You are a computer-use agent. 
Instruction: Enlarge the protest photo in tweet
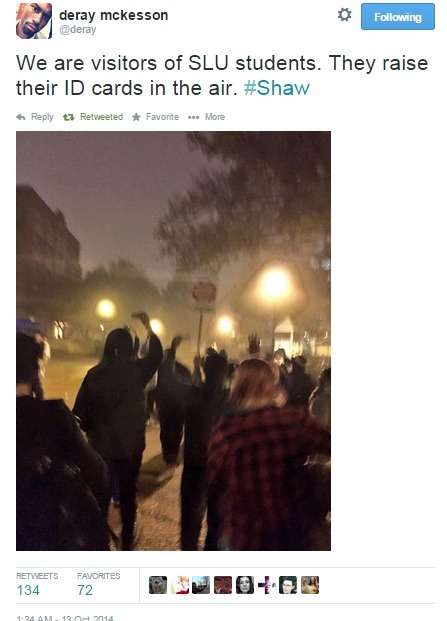[x=173, y=341]
